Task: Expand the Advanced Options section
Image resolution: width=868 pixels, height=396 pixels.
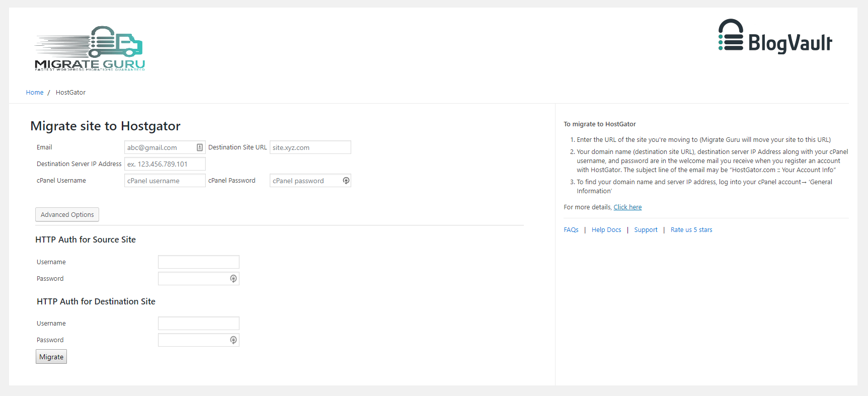Action: (67, 214)
